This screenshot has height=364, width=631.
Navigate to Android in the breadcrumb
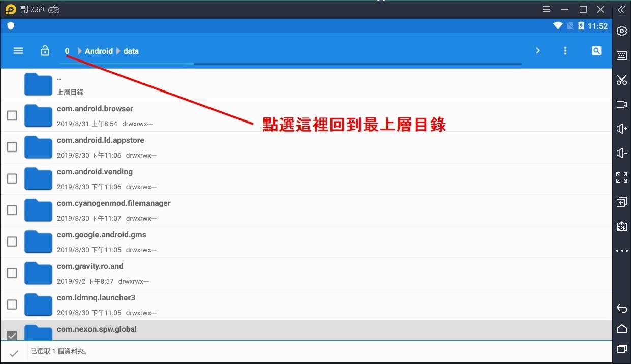pos(99,51)
